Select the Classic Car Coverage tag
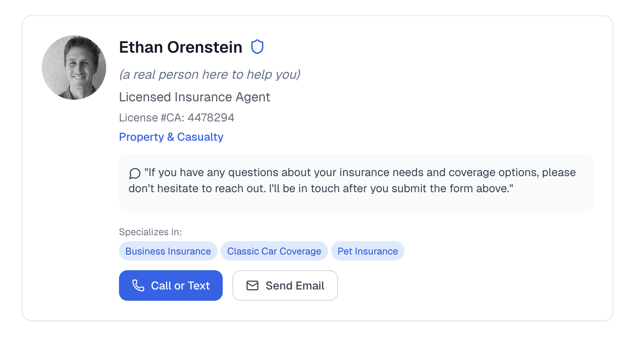The height and width of the screenshot is (349, 644). (x=274, y=251)
